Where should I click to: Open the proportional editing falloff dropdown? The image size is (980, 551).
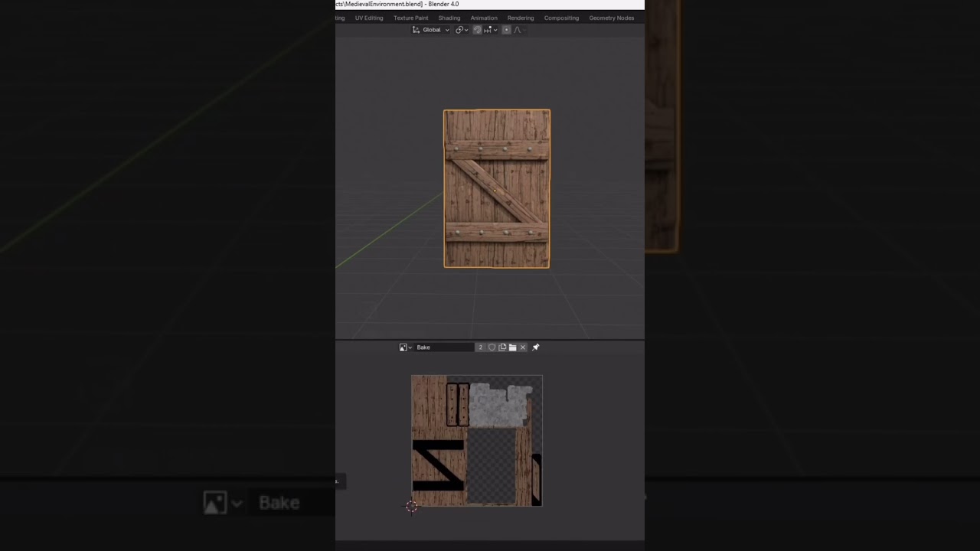[518, 30]
